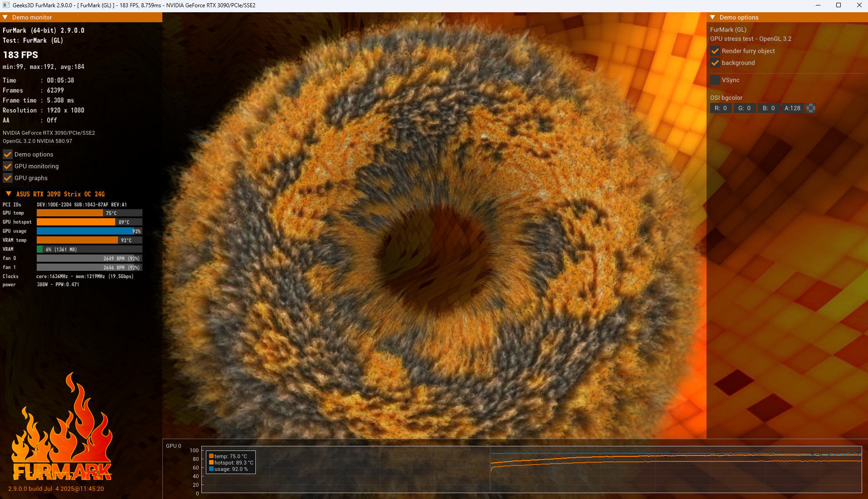The image size is (868, 499).
Task: Minimize the FurMark window
Action: click(818, 5)
